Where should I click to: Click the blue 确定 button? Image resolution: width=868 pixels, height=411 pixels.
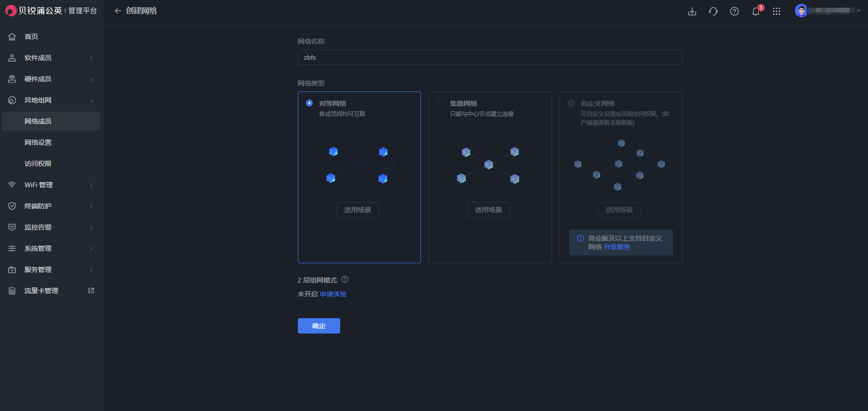tap(319, 326)
